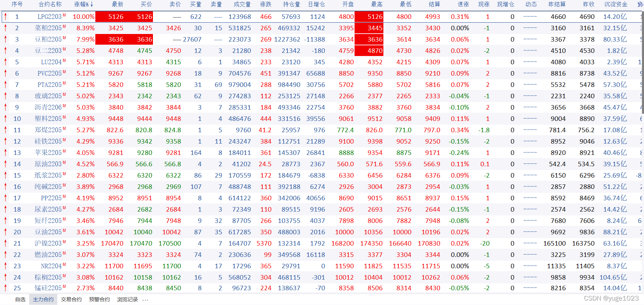
Task: Select the LPG2203 contract name
Action: [49, 17]
